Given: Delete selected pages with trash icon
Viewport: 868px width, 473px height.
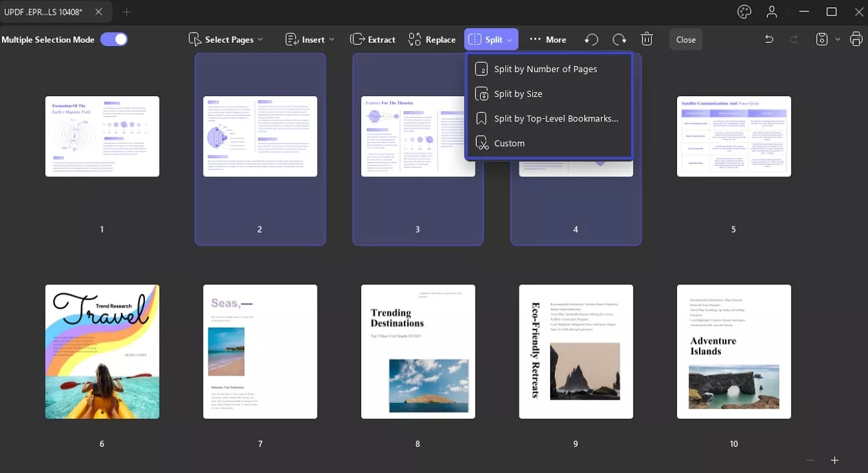Looking at the screenshot, I should pos(646,39).
